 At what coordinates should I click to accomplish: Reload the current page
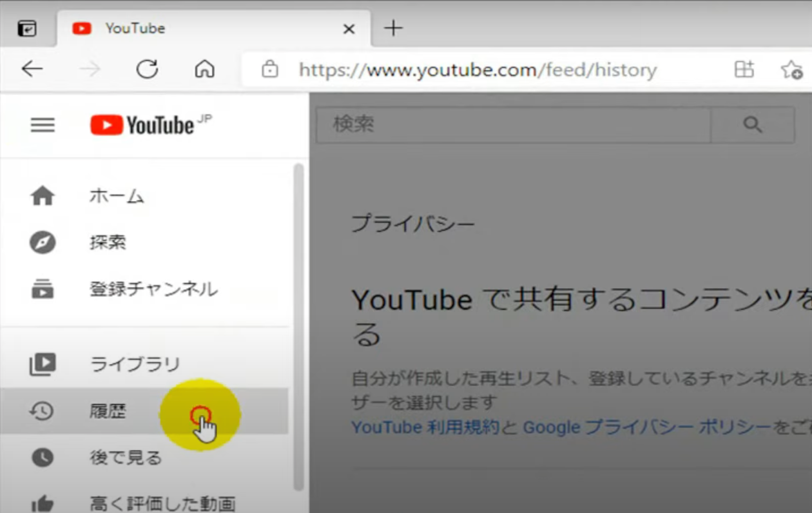[147, 69]
